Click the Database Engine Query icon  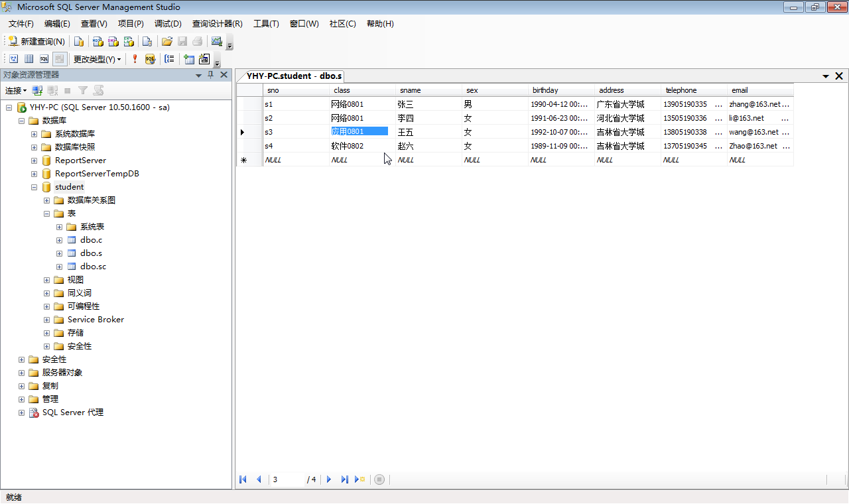(x=79, y=41)
